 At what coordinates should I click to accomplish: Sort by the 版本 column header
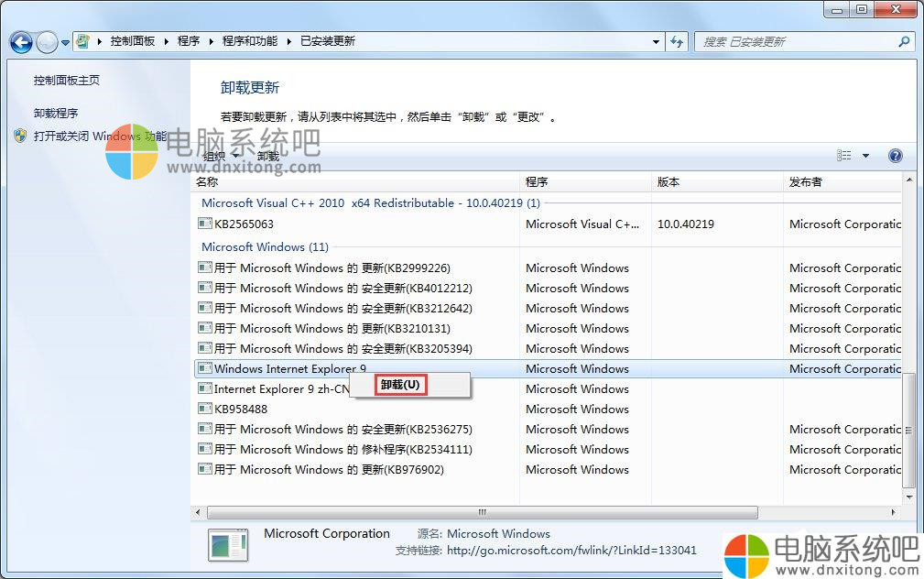(x=718, y=182)
